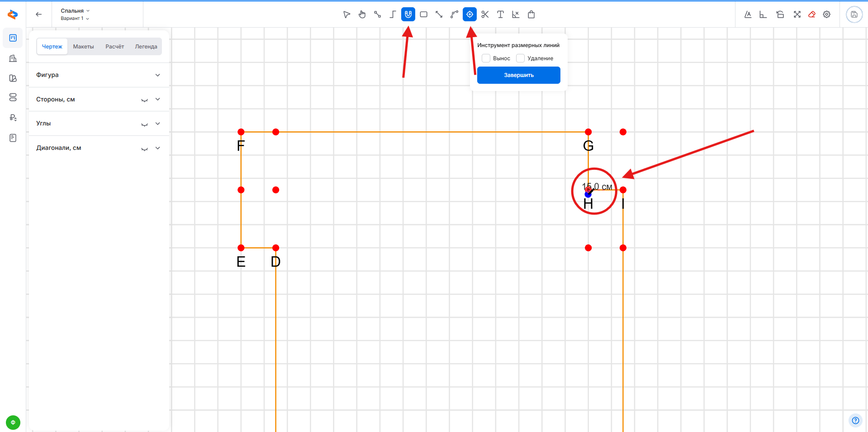Click the Завершить button
868x432 pixels.
pos(518,75)
